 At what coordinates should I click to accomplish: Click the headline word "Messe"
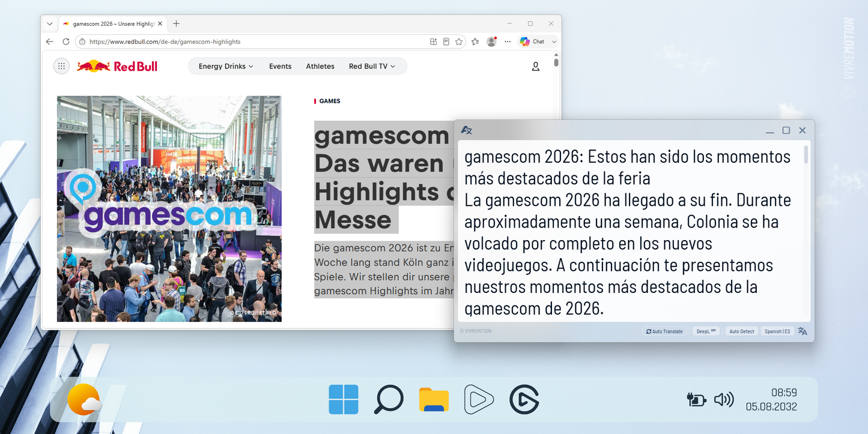[353, 220]
